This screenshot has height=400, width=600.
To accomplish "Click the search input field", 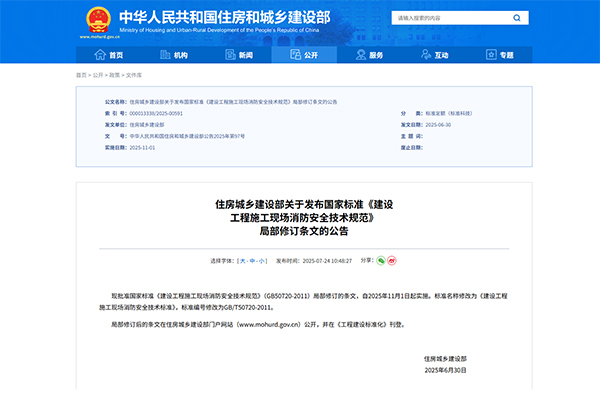I will pyautogui.click(x=448, y=18).
